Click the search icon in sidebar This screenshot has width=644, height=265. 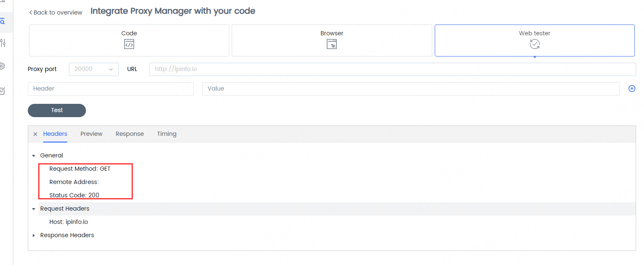pyautogui.click(x=2, y=22)
